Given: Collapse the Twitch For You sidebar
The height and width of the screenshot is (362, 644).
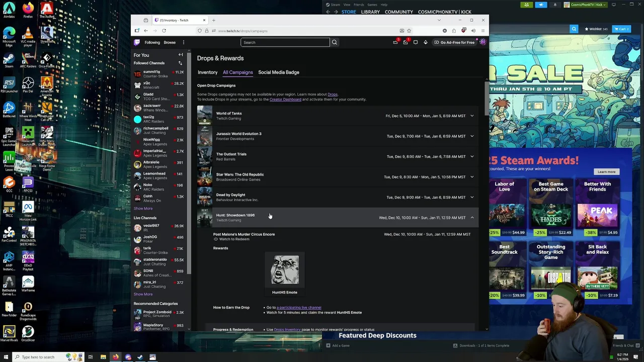Looking at the screenshot, I should coord(181,55).
